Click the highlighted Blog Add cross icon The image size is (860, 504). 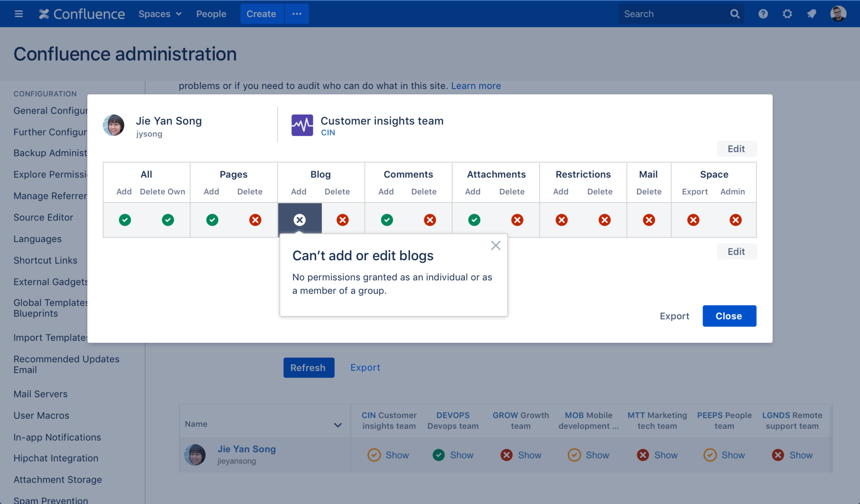pos(299,219)
